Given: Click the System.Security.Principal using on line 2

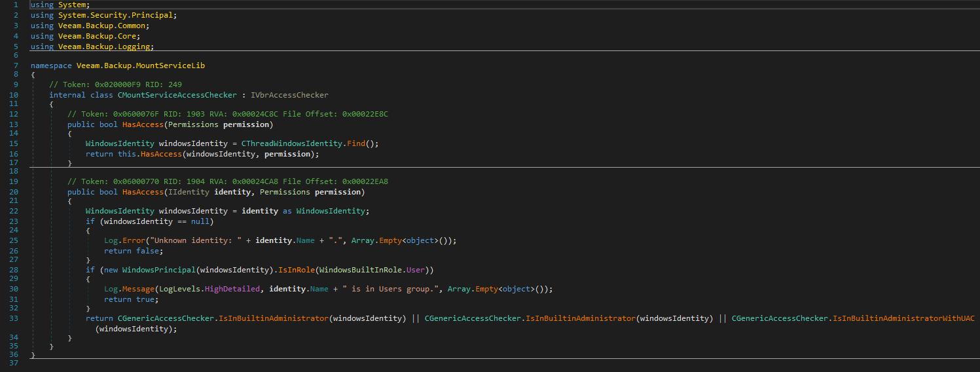Looking at the screenshot, I should pos(118,14).
